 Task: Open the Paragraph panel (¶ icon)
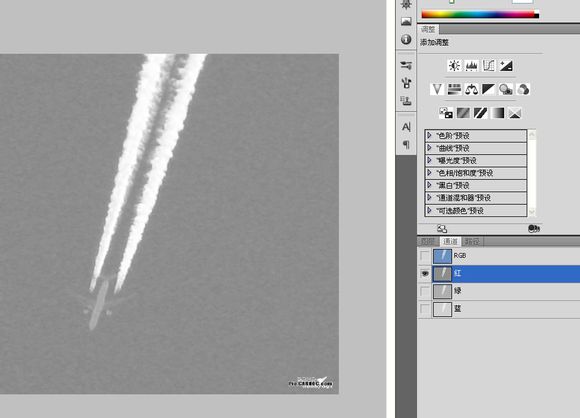tap(406, 145)
